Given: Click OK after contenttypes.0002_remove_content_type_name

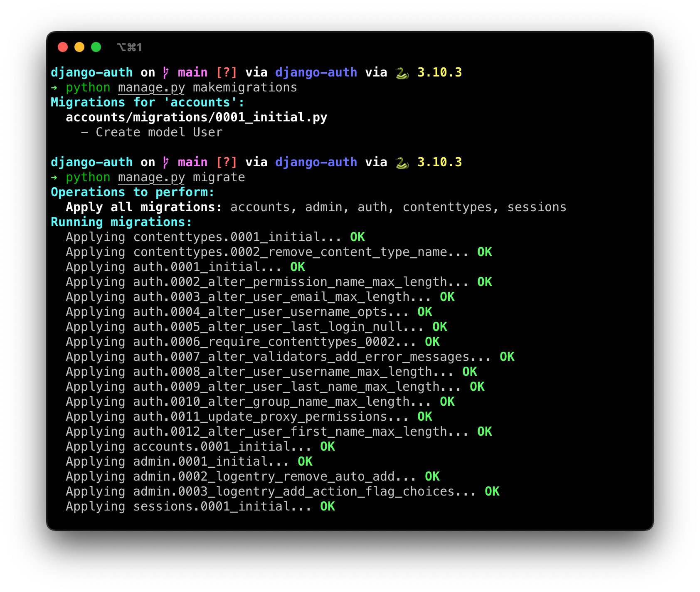Looking at the screenshot, I should click(x=485, y=252).
